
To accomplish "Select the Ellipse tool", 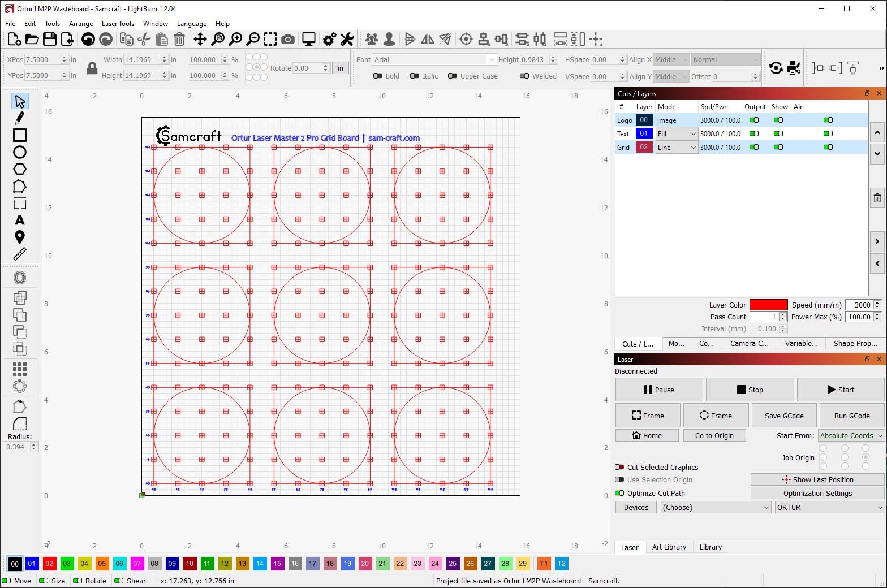I will pos(20,152).
